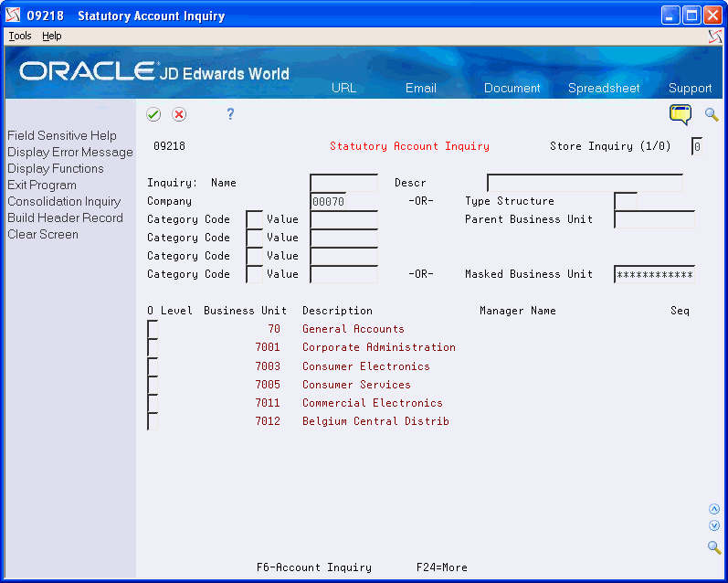Viewport: 728px width, 583px height.
Task: Open Consolidation Inquiry
Action: click(64, 201)
